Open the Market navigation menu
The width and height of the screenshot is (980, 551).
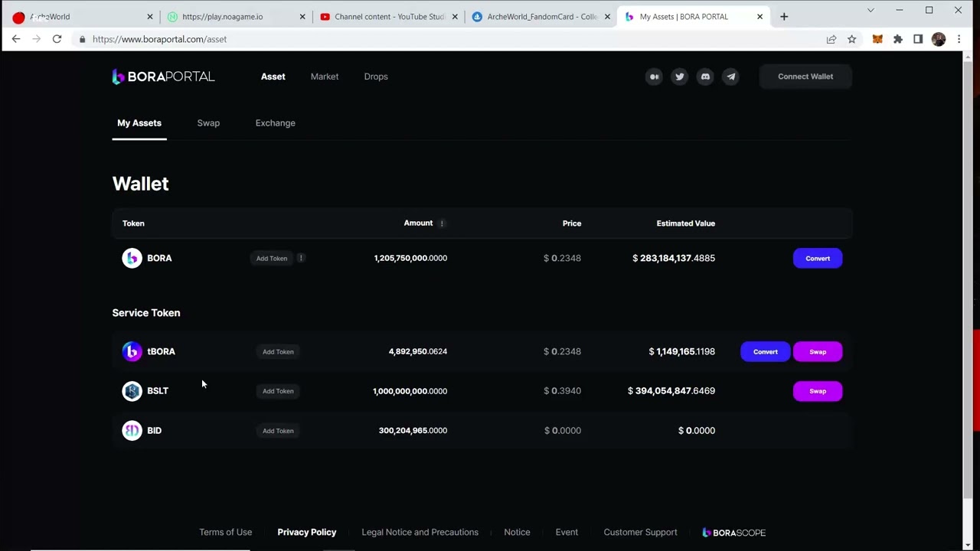click(x=325, y=77)
